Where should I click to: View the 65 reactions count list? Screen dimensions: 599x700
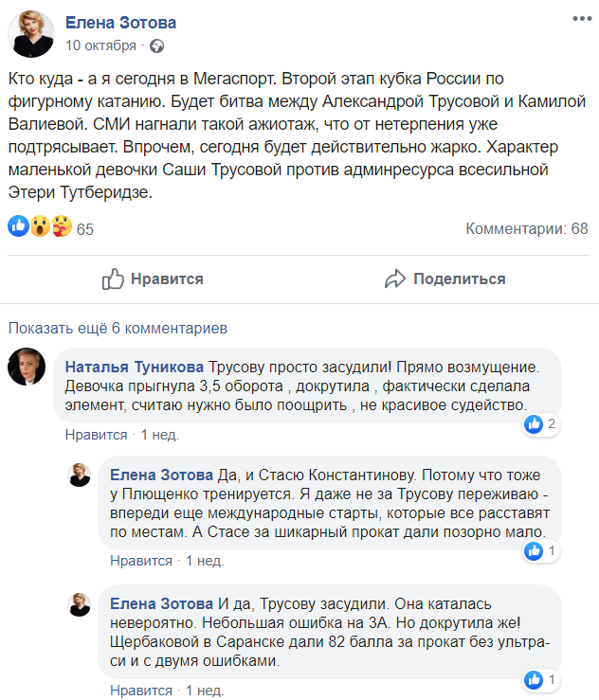click(85, 229)
